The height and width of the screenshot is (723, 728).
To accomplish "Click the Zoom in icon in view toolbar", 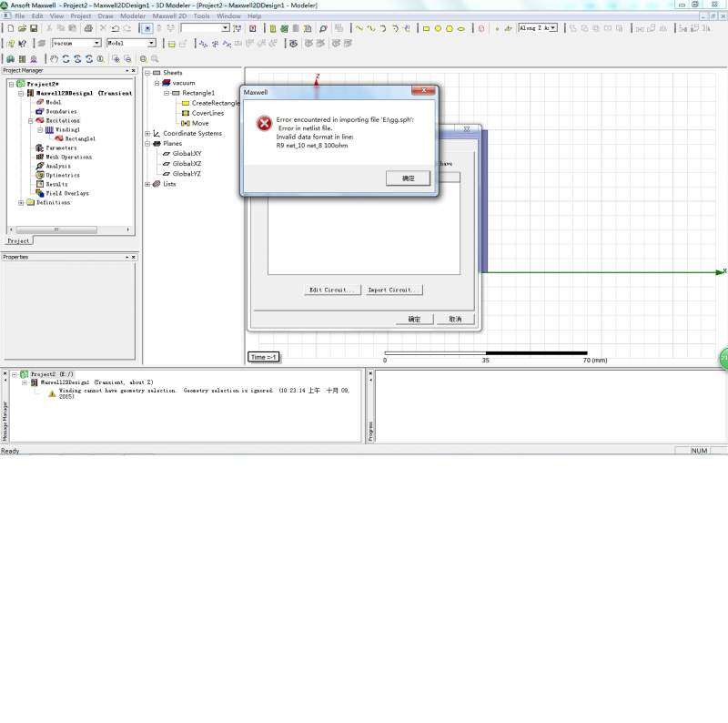I will coord(116,59).
